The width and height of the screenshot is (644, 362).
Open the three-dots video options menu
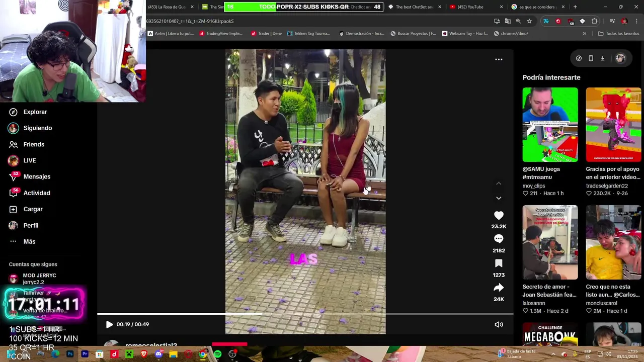click(x=499, y=59)
